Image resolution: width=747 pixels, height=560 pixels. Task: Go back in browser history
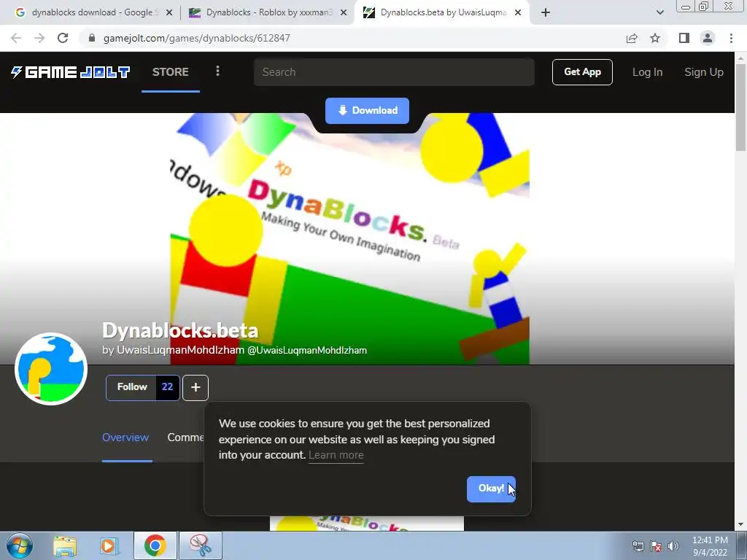(x=16, y=38)
